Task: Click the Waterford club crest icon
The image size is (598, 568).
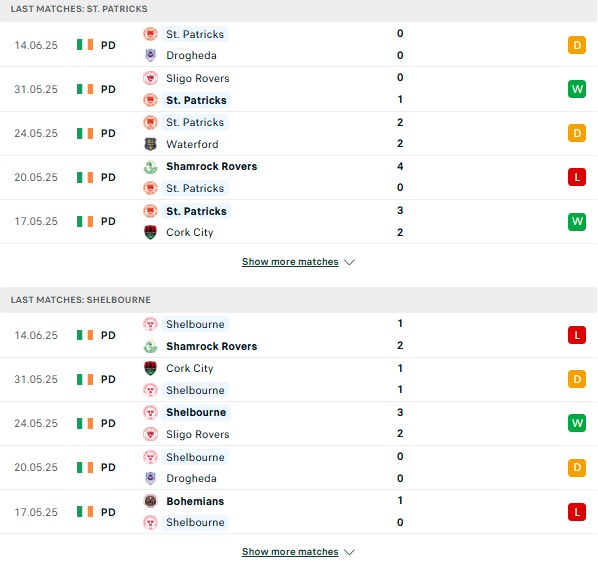Action: click(150, 144)
